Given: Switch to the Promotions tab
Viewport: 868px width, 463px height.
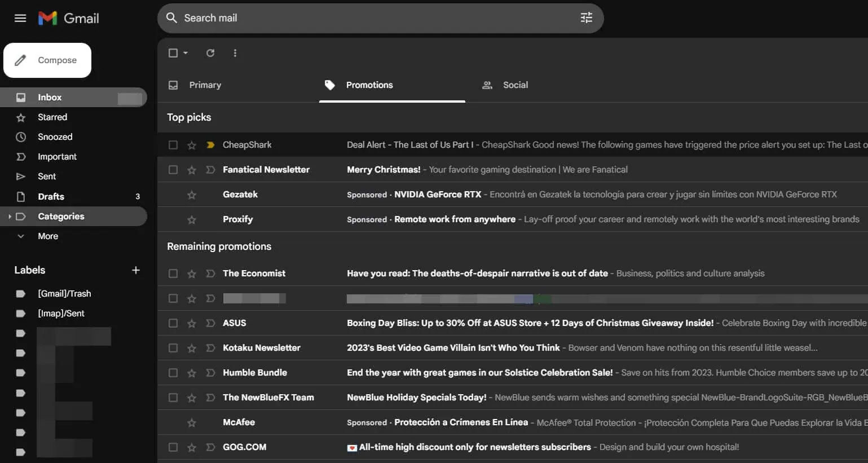Looking at the screenshot, I should (392, 85).
